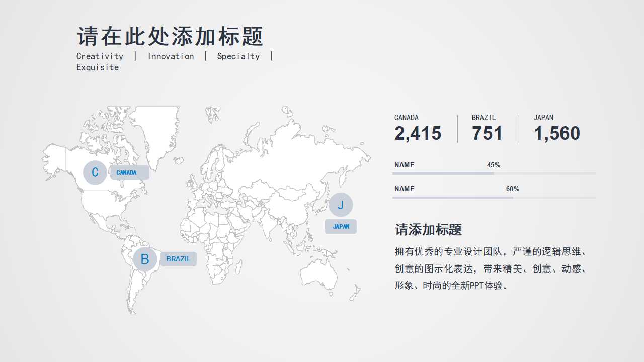Select the heading 请添加标题

(428, 230)
